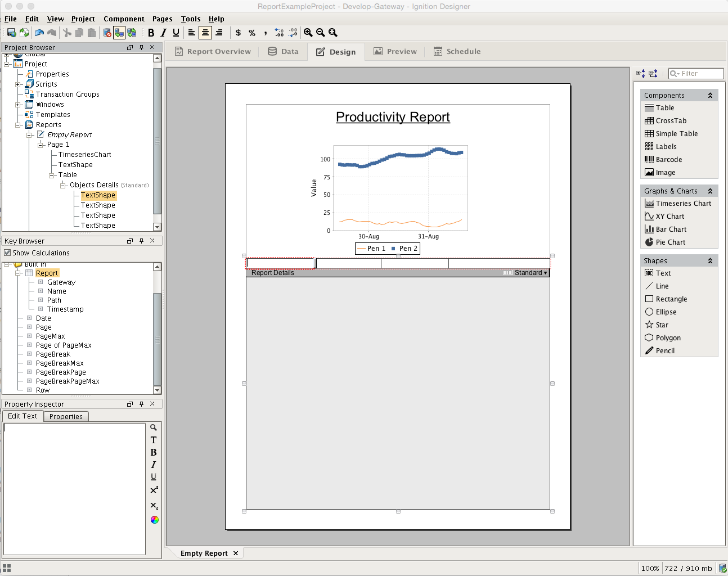This screenshot has height=576, width=728.
Task: Collapse the Graphs & Charts section
Action: point(710,191)
